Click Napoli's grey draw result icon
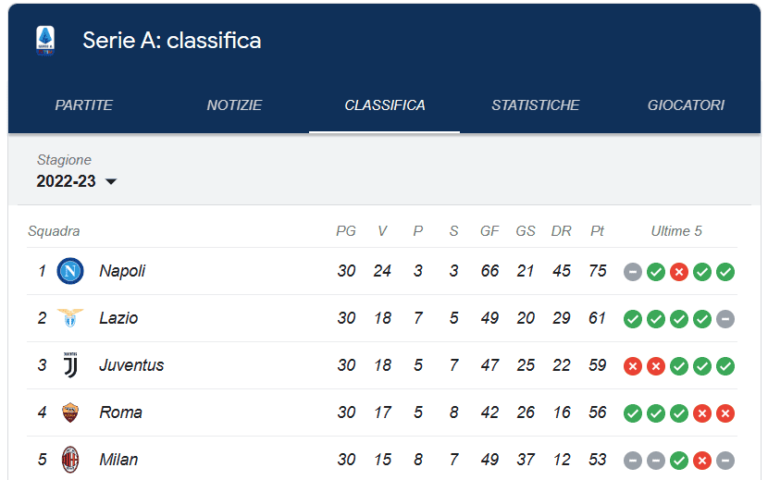 (x=632, y=272)
